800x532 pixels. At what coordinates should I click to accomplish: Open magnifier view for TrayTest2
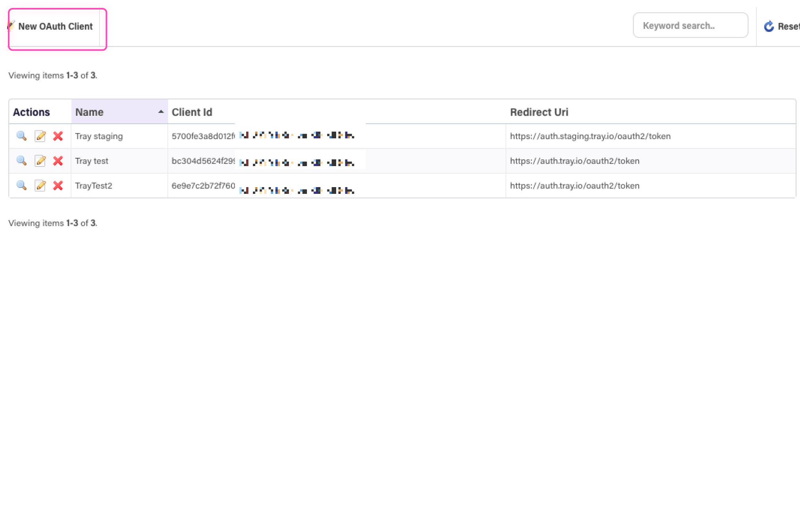pos(21,185)
